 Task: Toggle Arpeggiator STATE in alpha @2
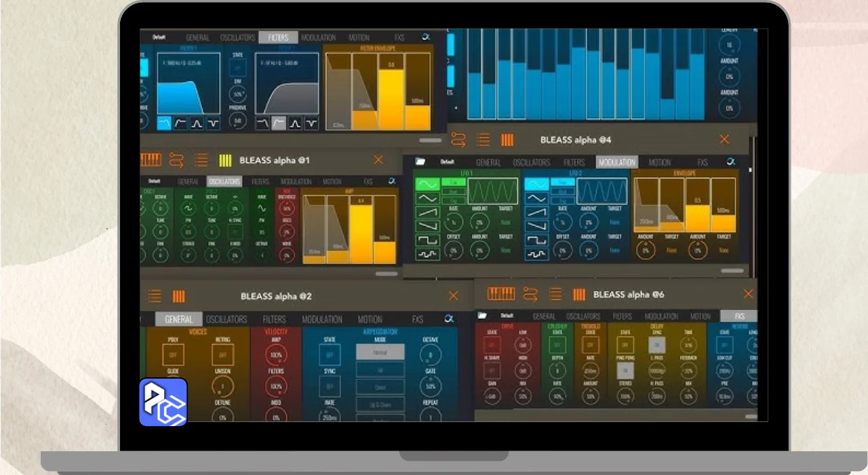tap(330, 355)
